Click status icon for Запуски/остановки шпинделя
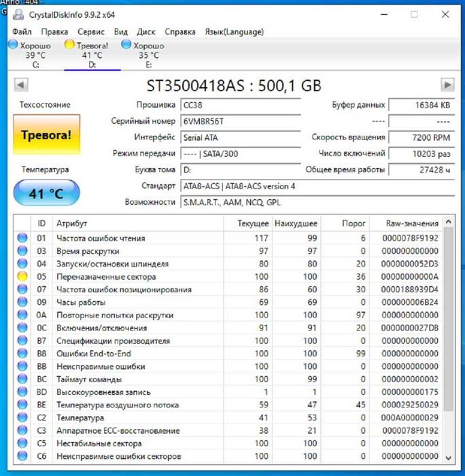The image size is (465, 476). click(x=22, y=264)
